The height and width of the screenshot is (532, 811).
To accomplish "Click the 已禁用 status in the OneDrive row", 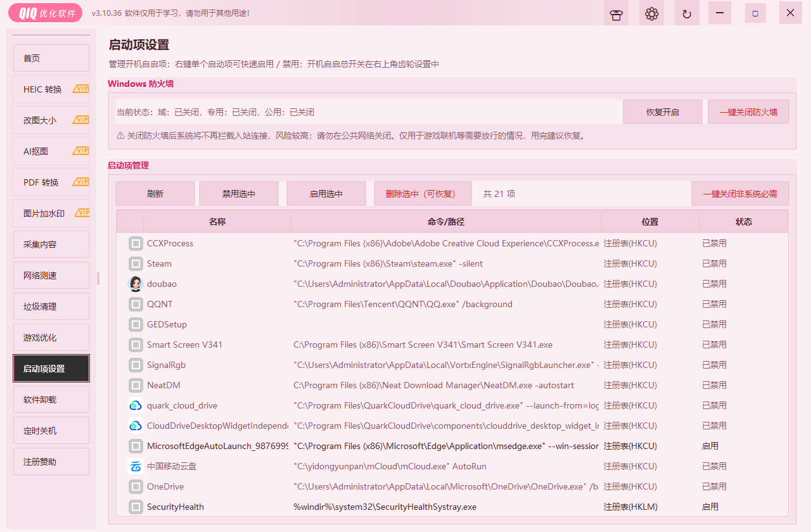I will (714, 486).
